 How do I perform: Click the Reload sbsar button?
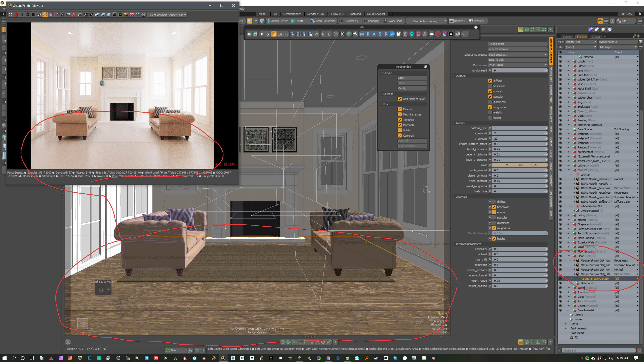517,44
